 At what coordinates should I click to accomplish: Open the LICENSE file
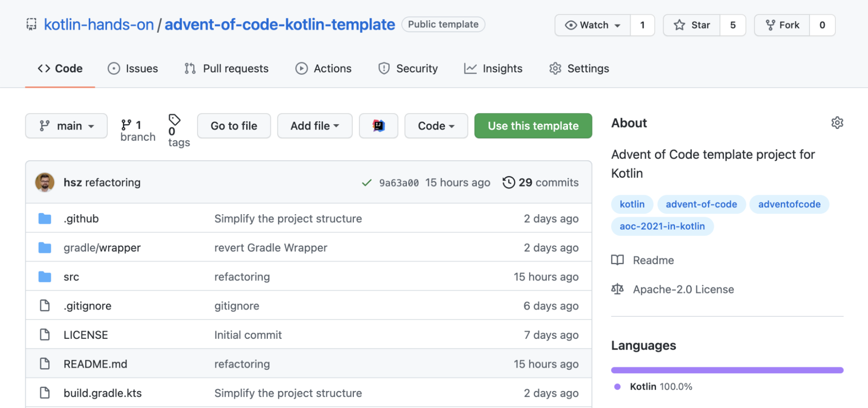point(86,335)
